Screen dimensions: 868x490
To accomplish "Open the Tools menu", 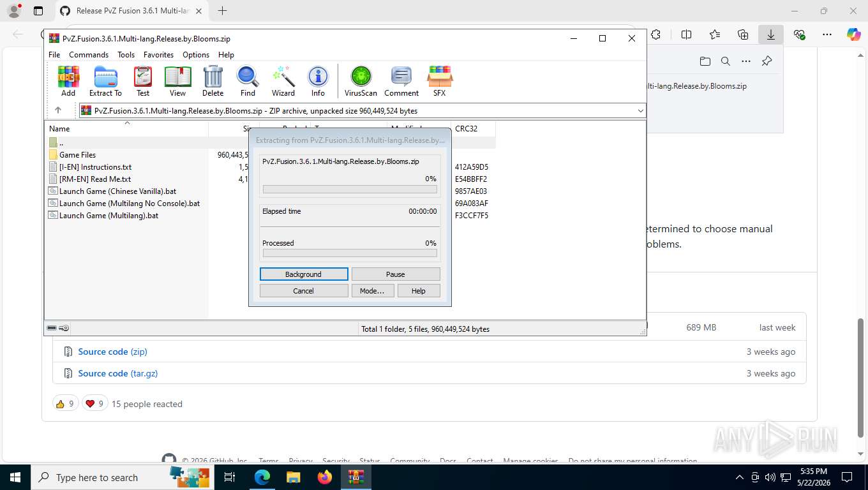I will (x=126, y=55).
